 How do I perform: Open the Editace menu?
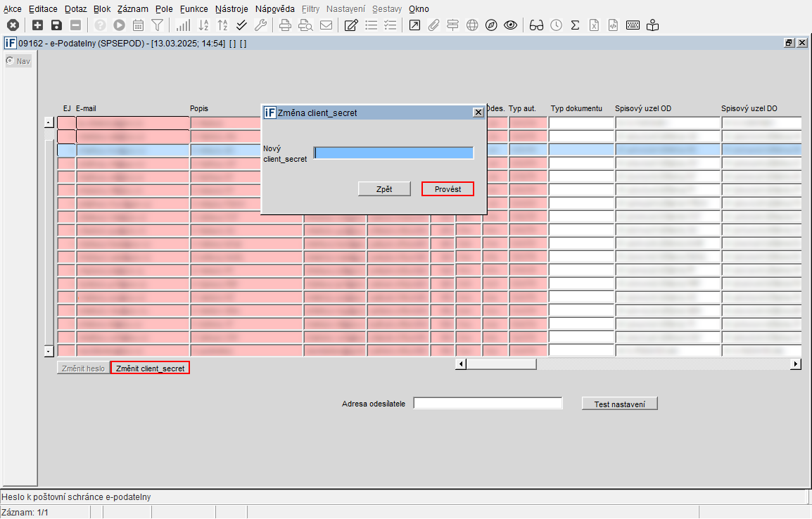43,9
